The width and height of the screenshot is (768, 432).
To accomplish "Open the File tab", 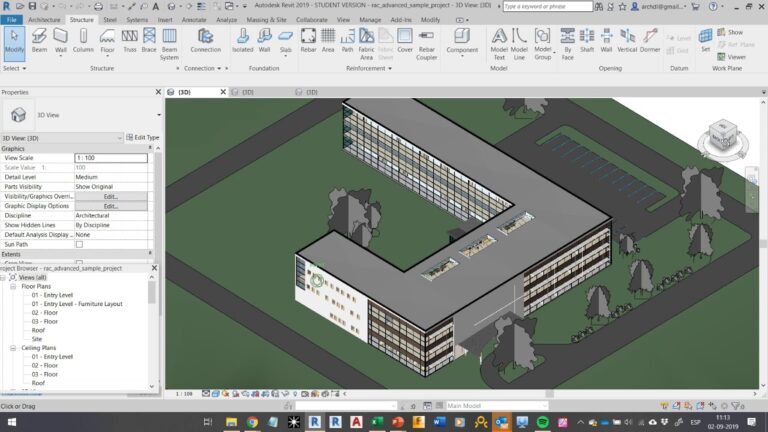I will tap(11, 20).
